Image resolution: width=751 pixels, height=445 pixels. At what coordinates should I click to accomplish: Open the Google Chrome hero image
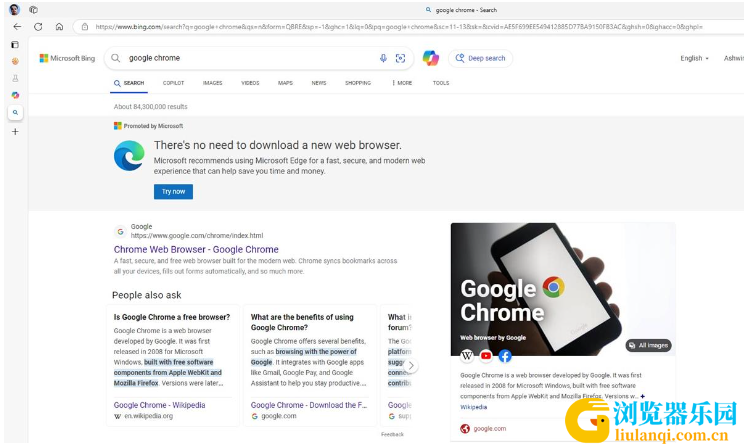563,289
